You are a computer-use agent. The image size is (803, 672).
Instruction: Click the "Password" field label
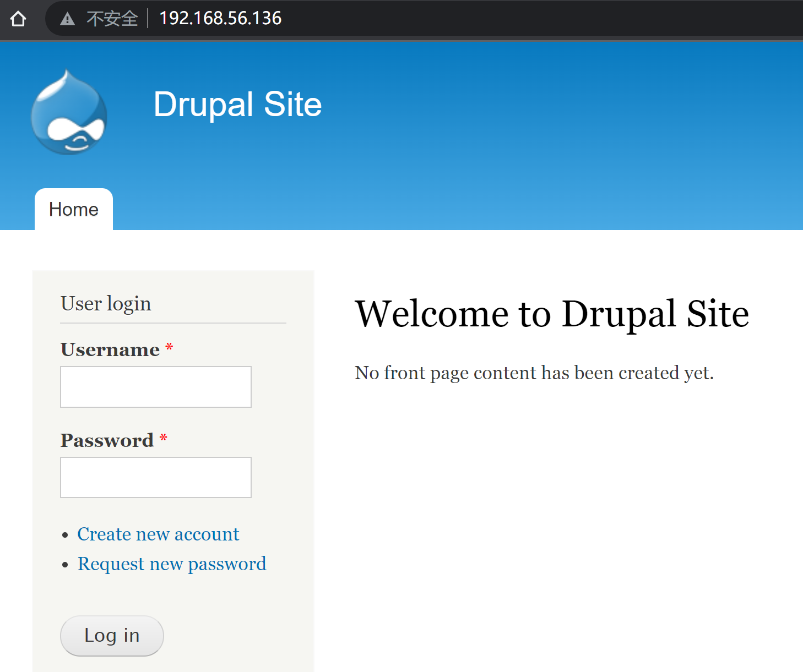pyautogui.click(x=107, y=440)
